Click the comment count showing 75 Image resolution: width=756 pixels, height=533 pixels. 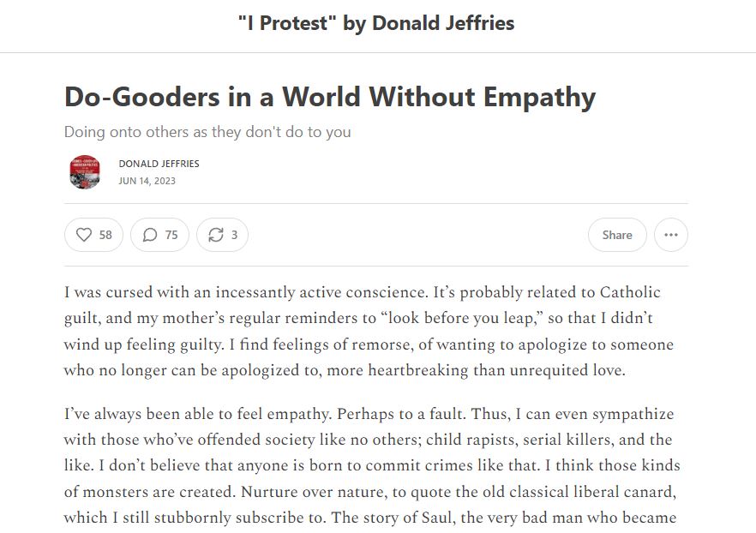[171, 235]
